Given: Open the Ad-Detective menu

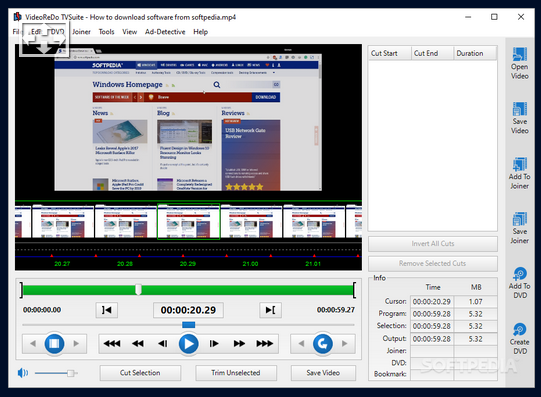Looking at the screenshot, I should coord(165,32).
